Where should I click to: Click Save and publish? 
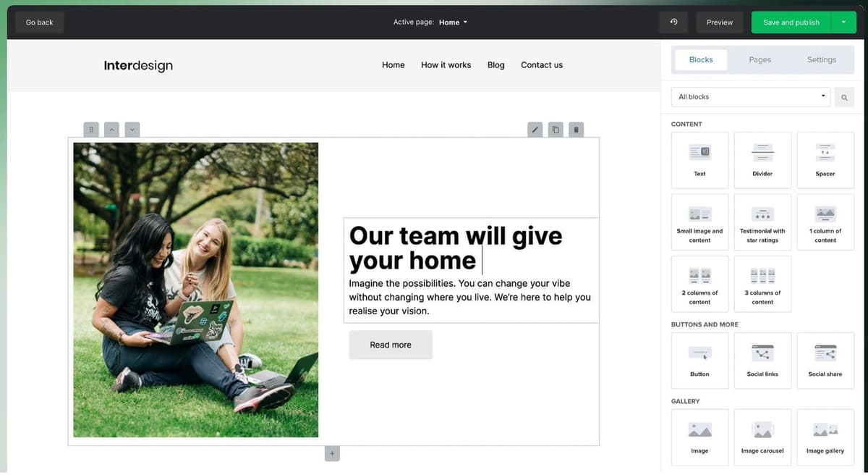pos(791,22)
